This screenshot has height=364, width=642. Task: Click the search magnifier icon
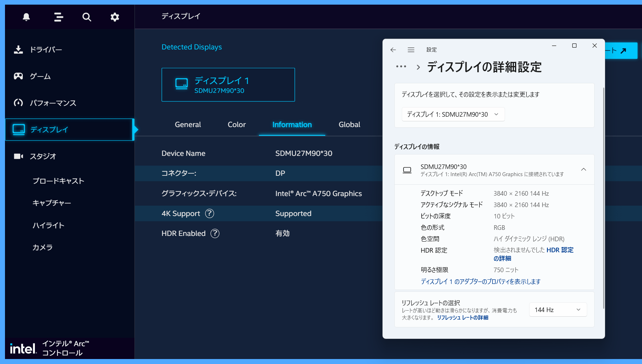[x=87, y=17]
